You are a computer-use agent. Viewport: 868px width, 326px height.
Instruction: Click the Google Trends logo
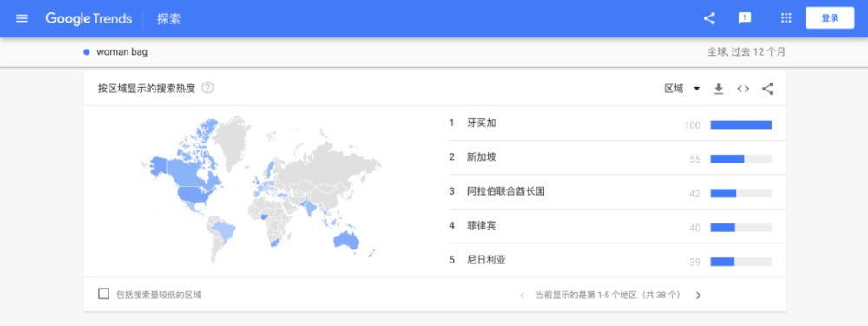89,18
